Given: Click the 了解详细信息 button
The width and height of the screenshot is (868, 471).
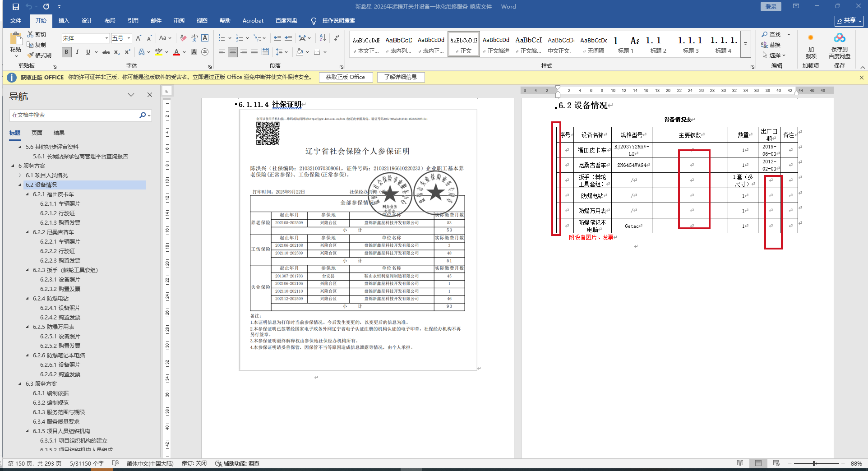Looking at the screenshot, I should pyautogui.click(x=401, y=77).
